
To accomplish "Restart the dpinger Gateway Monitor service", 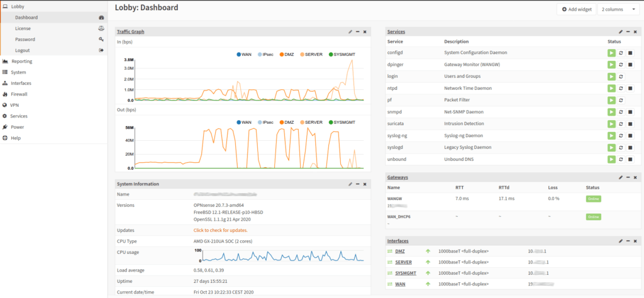I will 621,65.
